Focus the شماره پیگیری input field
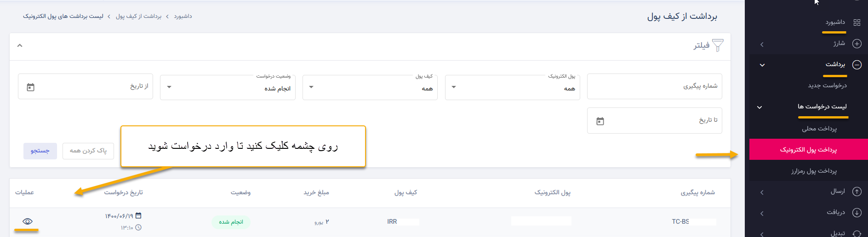Image resolution: width=868 pixels, height=237 pixels. point(655,86)
